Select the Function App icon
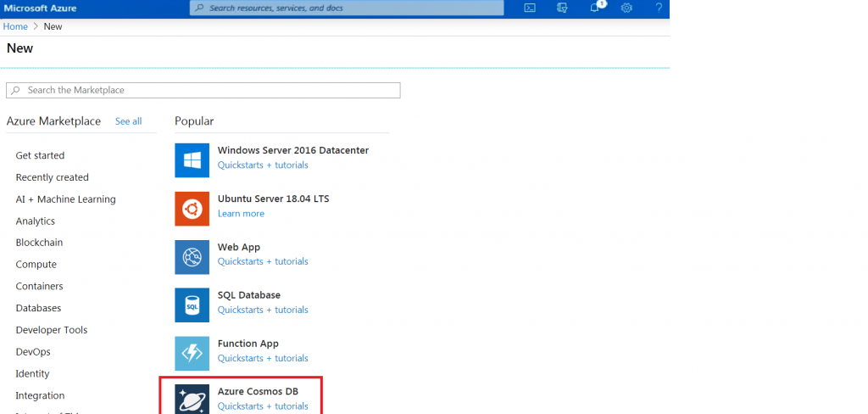The image size is (868, 414). [x=192, y=354]
